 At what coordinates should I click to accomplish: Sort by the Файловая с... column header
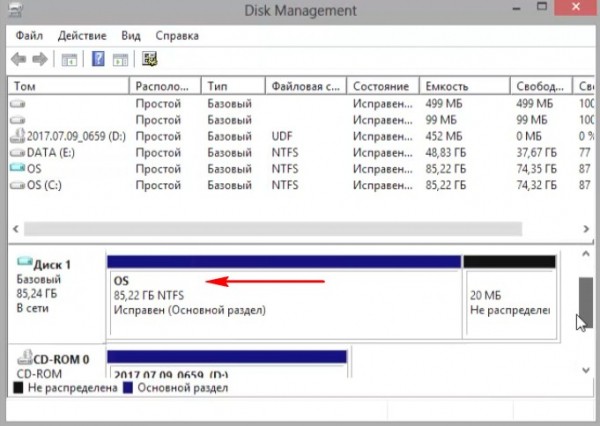click(306, 86)
